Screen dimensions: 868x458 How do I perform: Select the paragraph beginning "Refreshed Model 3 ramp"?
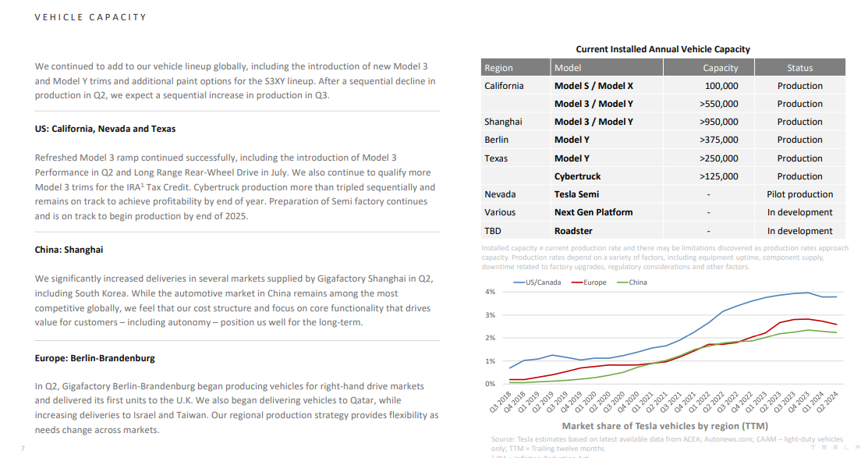pyautogui.click(x=236, y=187)
